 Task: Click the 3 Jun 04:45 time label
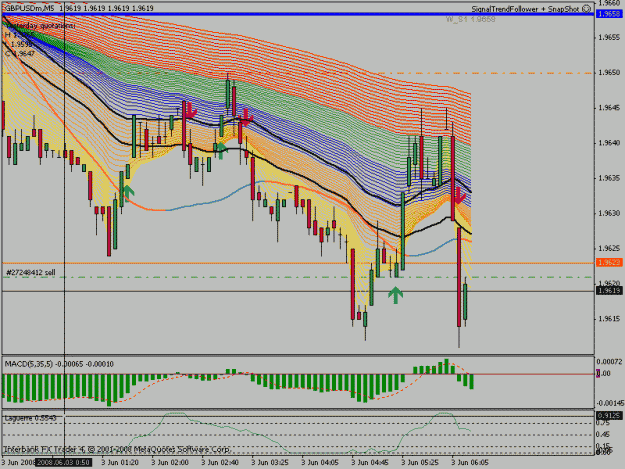[x=369, y=463]
